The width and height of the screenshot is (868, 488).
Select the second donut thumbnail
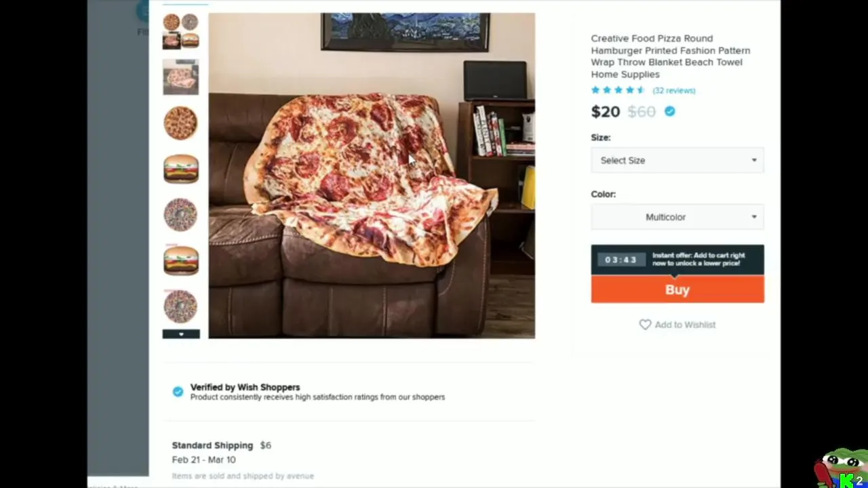pos(181,306)
